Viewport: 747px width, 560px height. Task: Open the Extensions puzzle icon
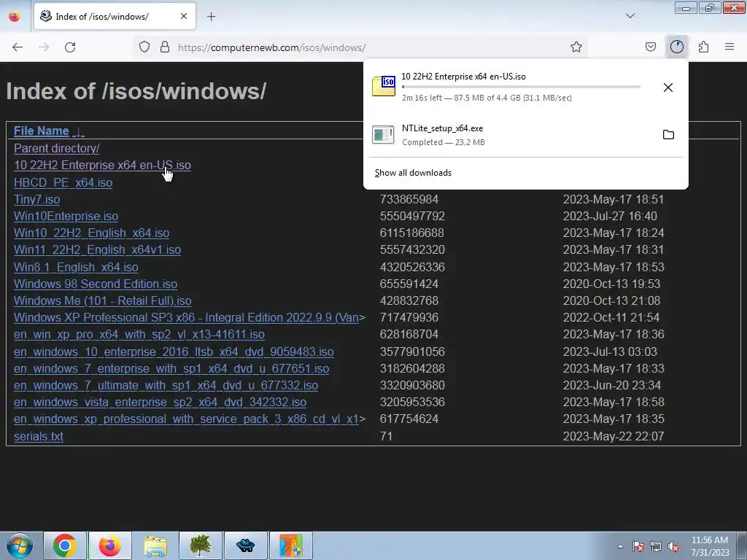(703, 47)
